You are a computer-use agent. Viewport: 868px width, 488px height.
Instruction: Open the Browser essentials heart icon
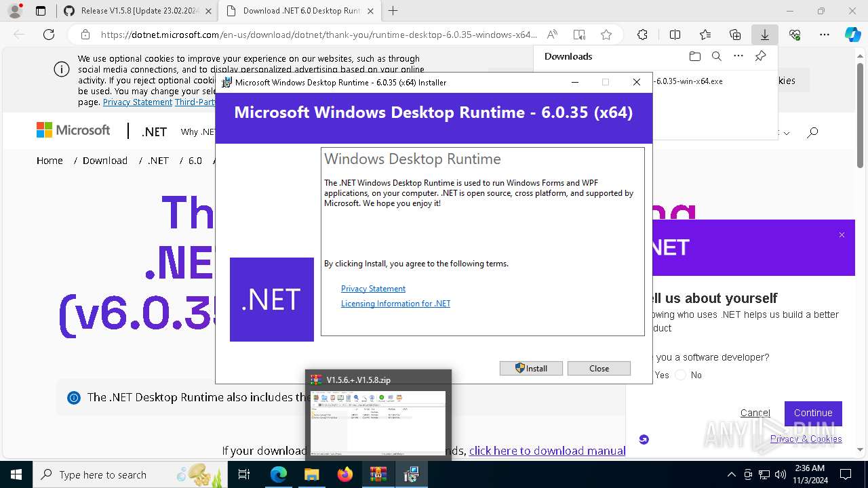coord(795,35)
